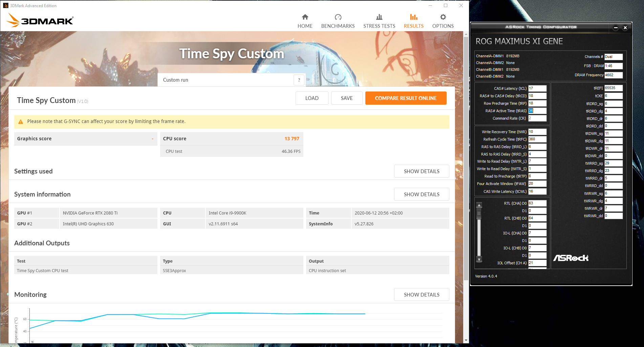The height and width of the screenshot is (347, 644).
Task: Click the RAS# to CAS# Delay (tRCD) field
Action: tap(537, 96)
